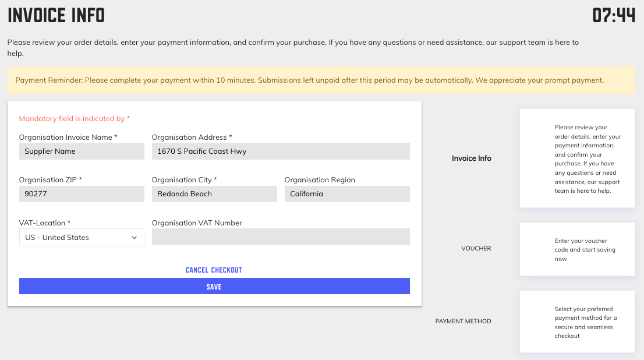Click the Cancel Checkout link

214,270
